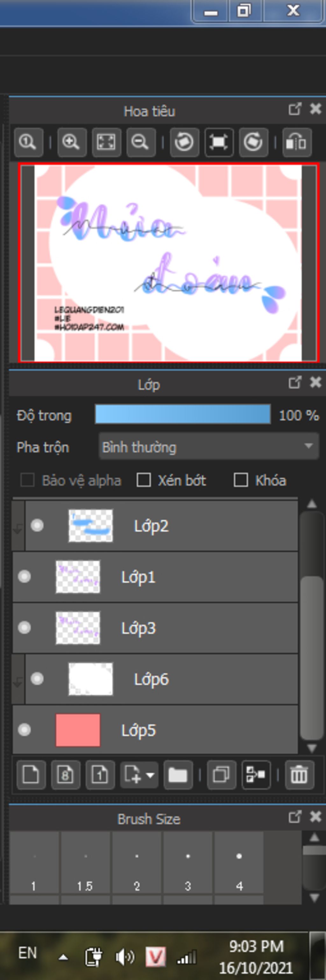Delete the selected layer with trash icon

[299, 774]
